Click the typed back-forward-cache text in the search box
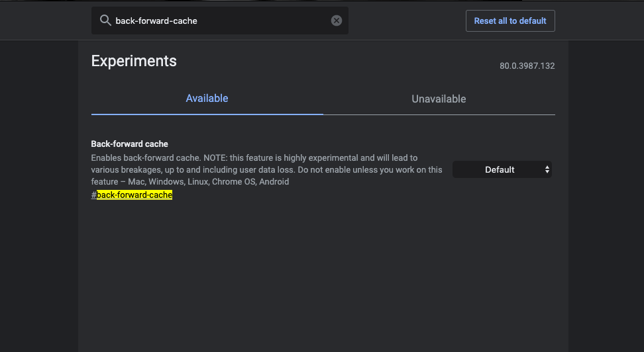 click(156, 21)
